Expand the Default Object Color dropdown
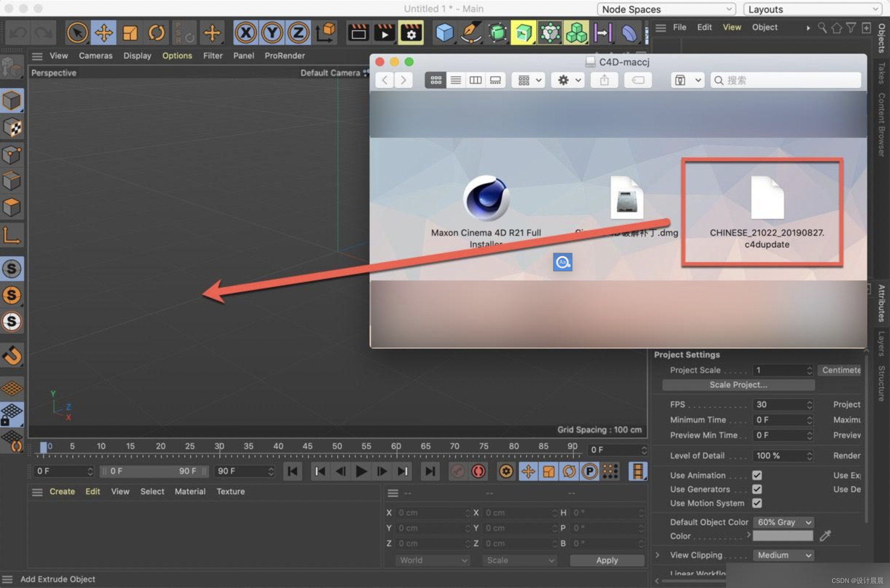The width and height of the screenshot is (890, 588). pos(784,522)
